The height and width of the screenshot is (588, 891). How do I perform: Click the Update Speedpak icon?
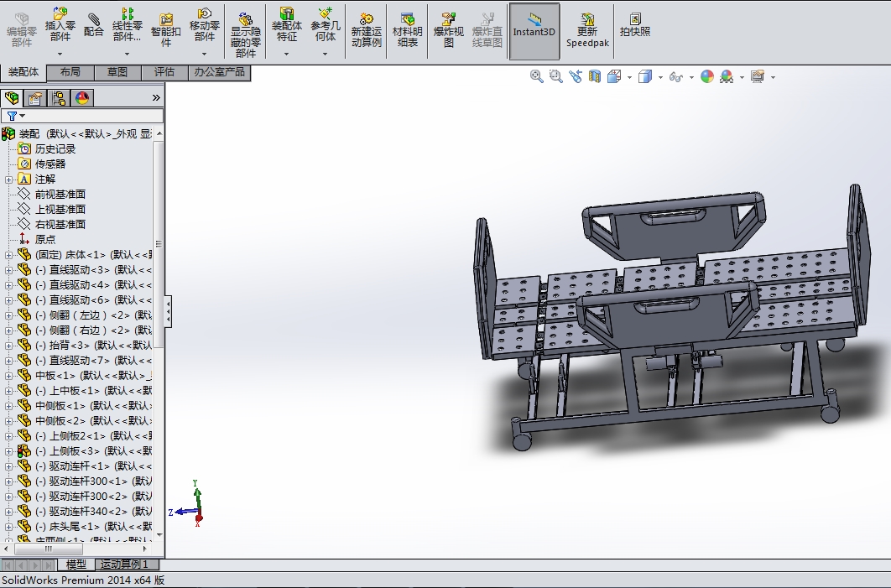[x=587, y=29]
